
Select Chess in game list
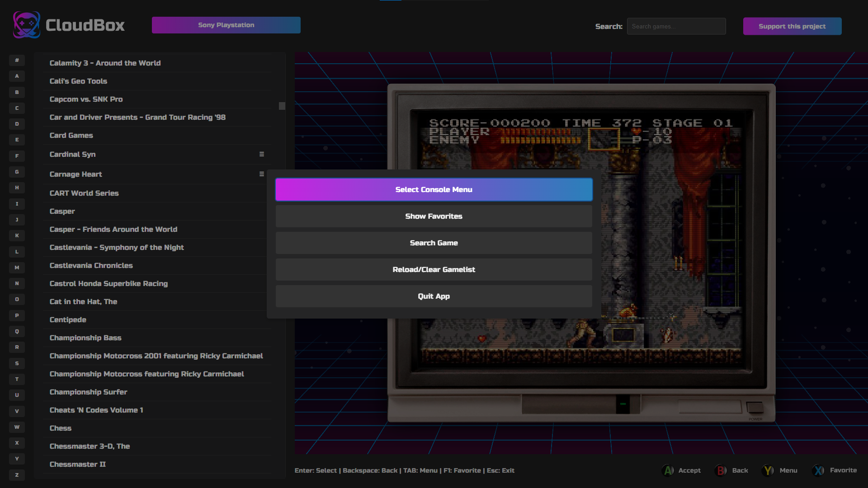tap(157, 428)
